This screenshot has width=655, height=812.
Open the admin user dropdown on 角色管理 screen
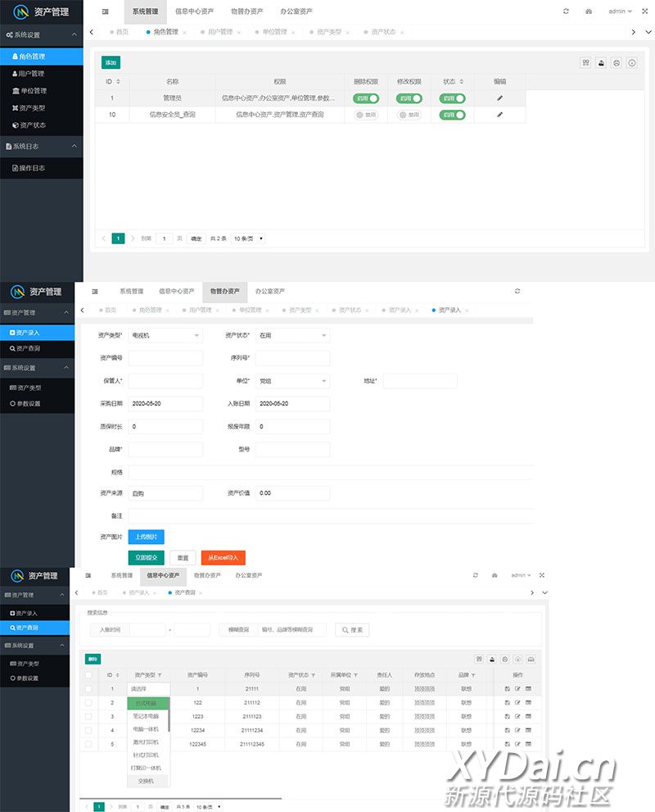click(620, 11)
